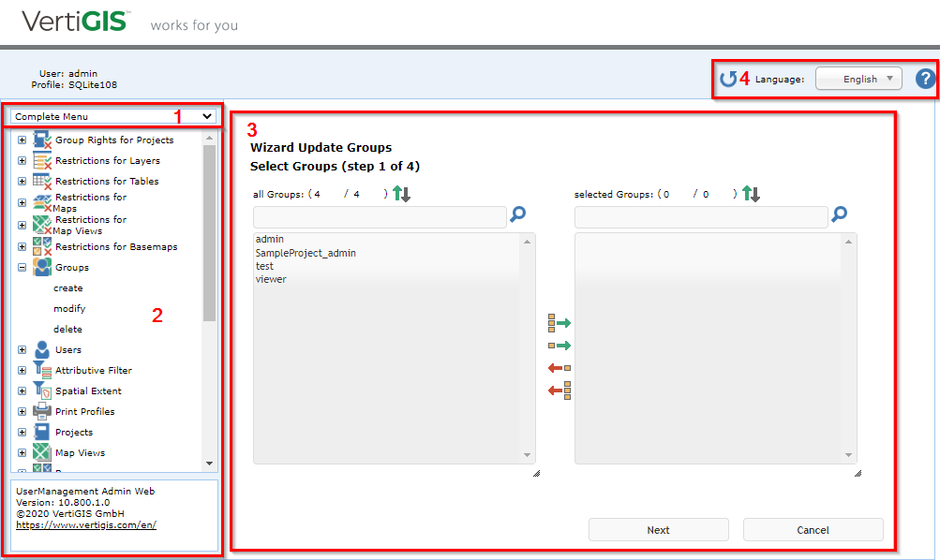
Task: Select the Groups icon in the sidebar tree
Action: pos(41,267)
